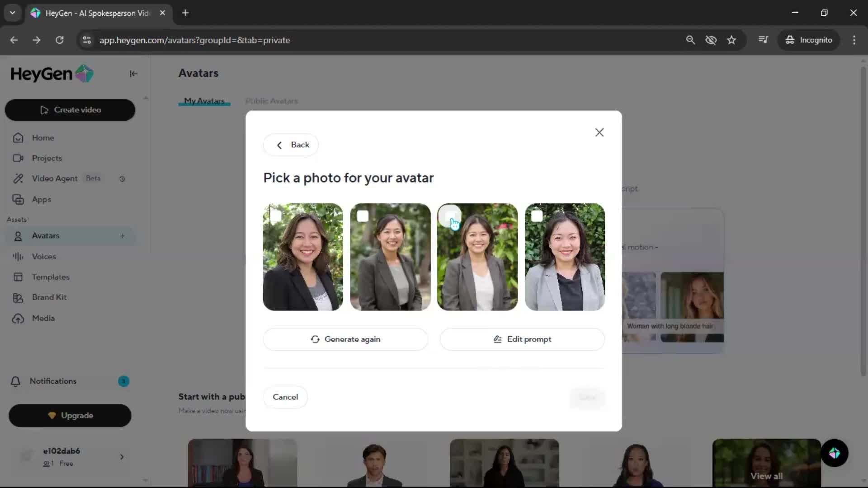Check the first avatar photo checkbox
Viewport: 868px width, 488px height.
pyautogui.click(x=276, y=216)
